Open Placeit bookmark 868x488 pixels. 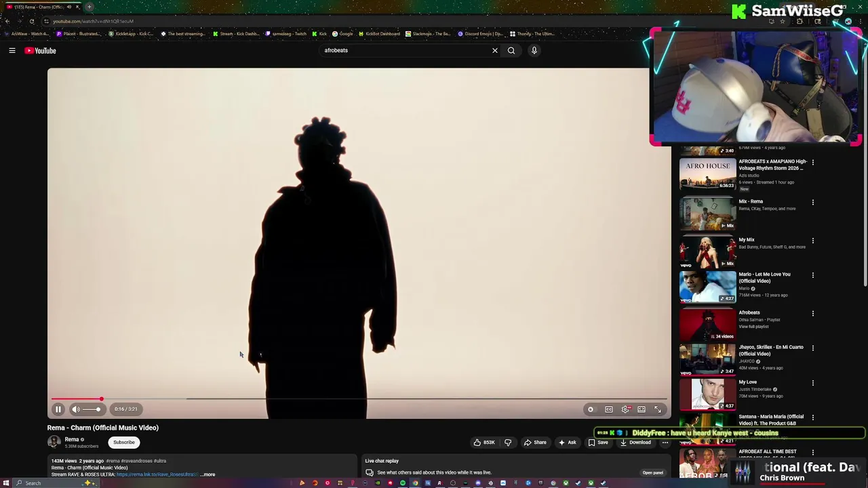(x=78, y=34)
